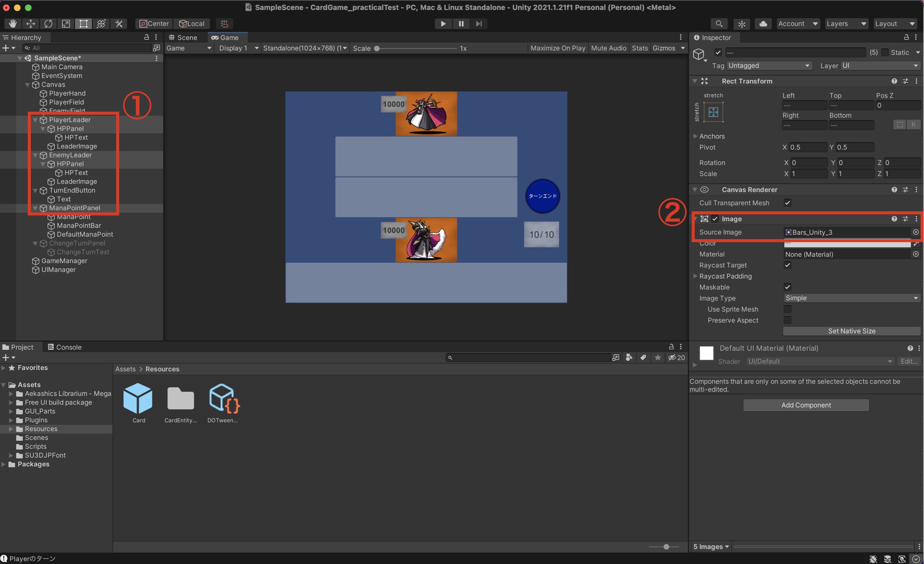Switch to the Scene tab

tap(183, 37)
